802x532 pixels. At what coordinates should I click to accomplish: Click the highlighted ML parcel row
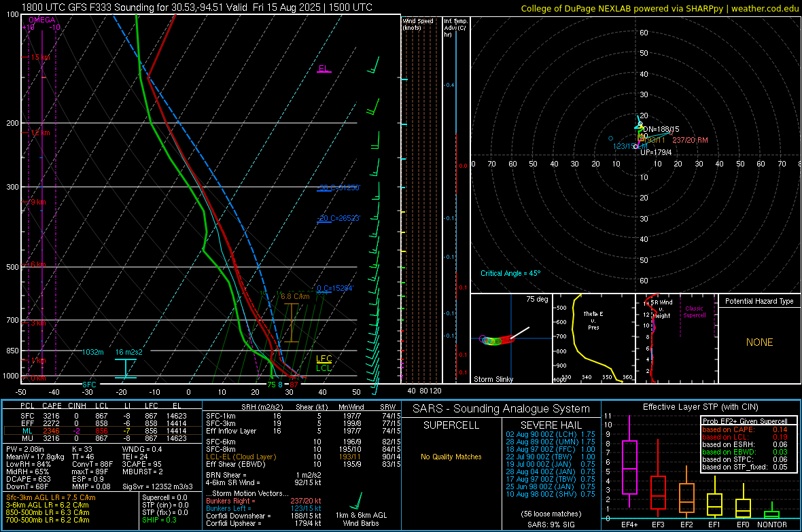(x=103, y=431)
